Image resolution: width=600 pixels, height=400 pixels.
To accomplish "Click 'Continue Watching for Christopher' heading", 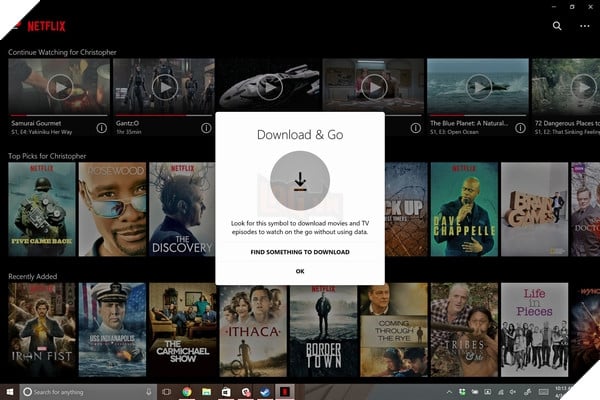I will (62, 52).
